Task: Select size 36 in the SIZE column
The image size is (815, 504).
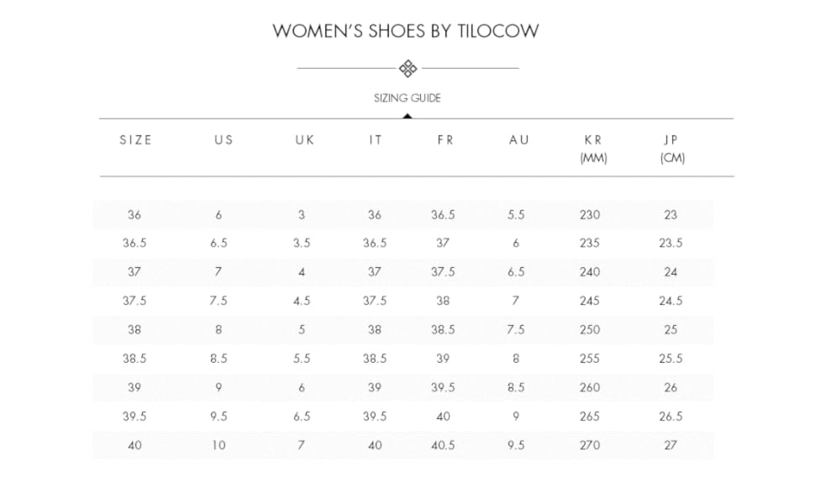Action: [134, 215]
